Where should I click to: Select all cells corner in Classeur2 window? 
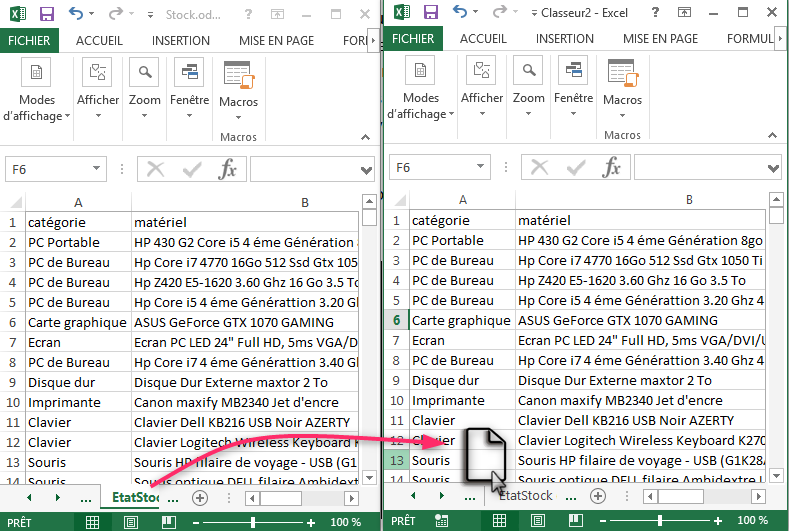point(400,200)
